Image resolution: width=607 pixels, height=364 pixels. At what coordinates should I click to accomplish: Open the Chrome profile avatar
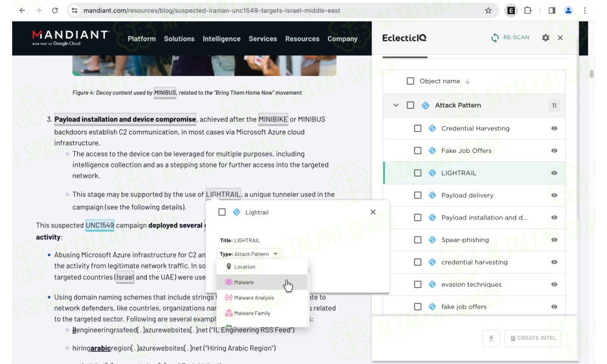pos(568,10)
